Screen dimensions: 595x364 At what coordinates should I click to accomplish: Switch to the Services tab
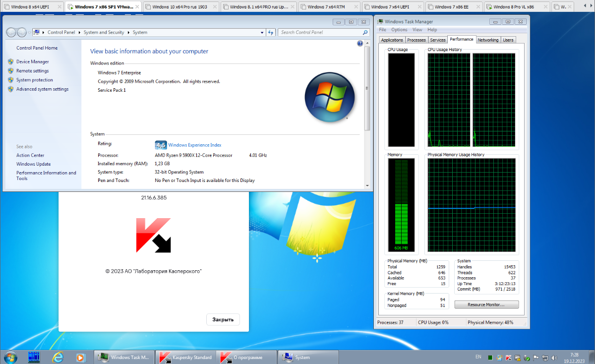click(438, 40)
